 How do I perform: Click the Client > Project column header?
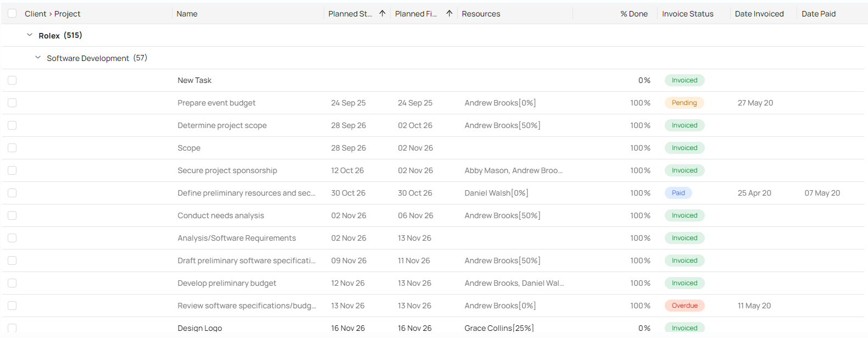(x=53, y=14)
